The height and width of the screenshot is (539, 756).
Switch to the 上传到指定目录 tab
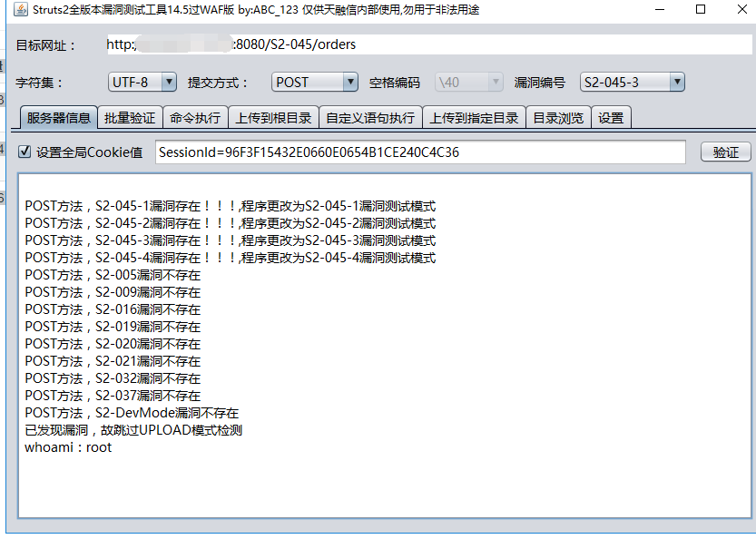474,118
